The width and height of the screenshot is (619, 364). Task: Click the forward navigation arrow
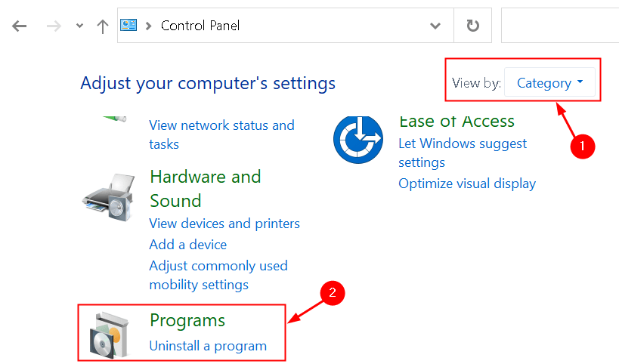tap(54, 26)
